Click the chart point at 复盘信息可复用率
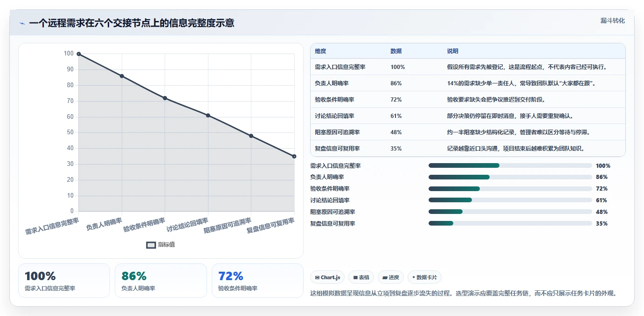The image size is (644, 316). pos(294,156)
